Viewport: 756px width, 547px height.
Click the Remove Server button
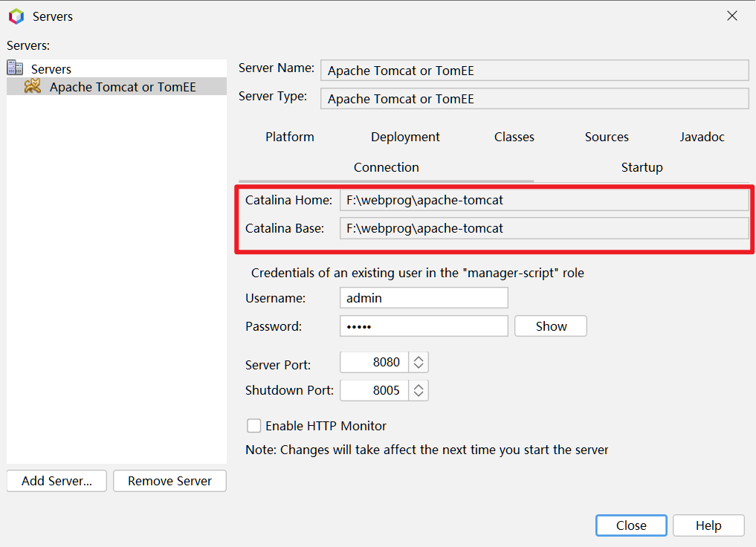coord(169,481)
